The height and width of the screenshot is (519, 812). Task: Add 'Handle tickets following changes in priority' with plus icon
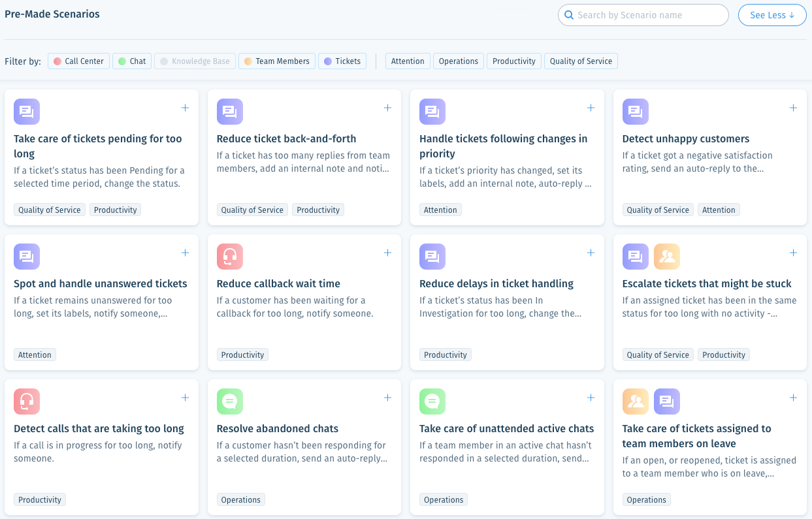tap(591, 108)
